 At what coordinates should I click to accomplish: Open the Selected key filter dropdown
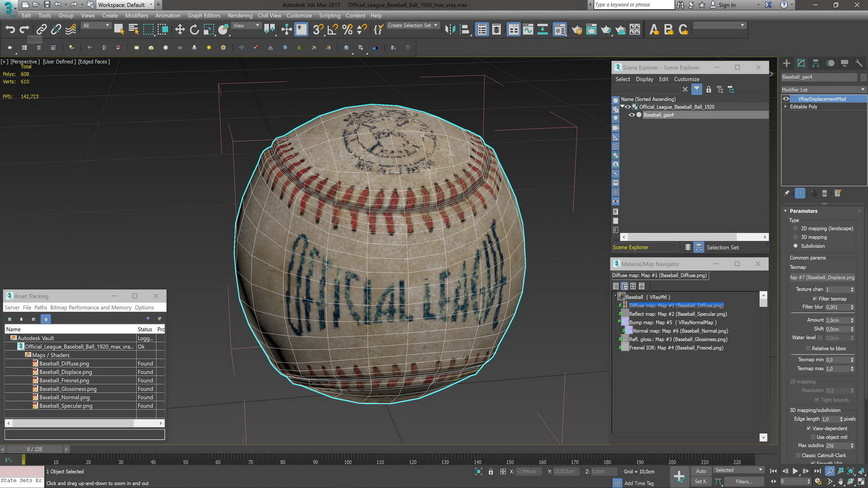pyautogui.click(x=739, y=470)
